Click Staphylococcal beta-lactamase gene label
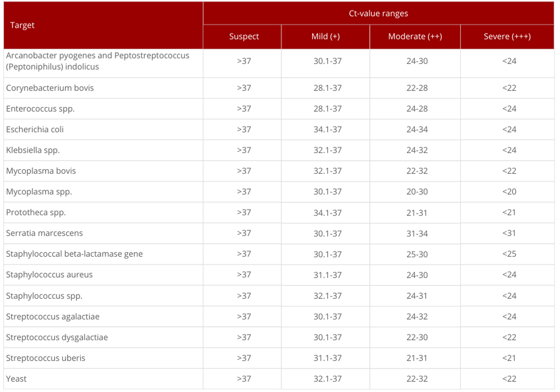Image resolution: width=560 pixels, height=392 pixels. (x=74, y=254)
